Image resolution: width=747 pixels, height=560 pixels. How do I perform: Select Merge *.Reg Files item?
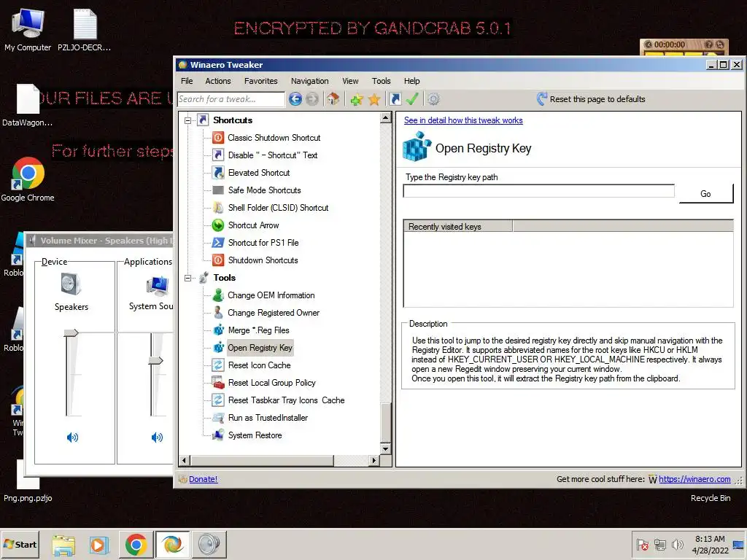(258, 330)
